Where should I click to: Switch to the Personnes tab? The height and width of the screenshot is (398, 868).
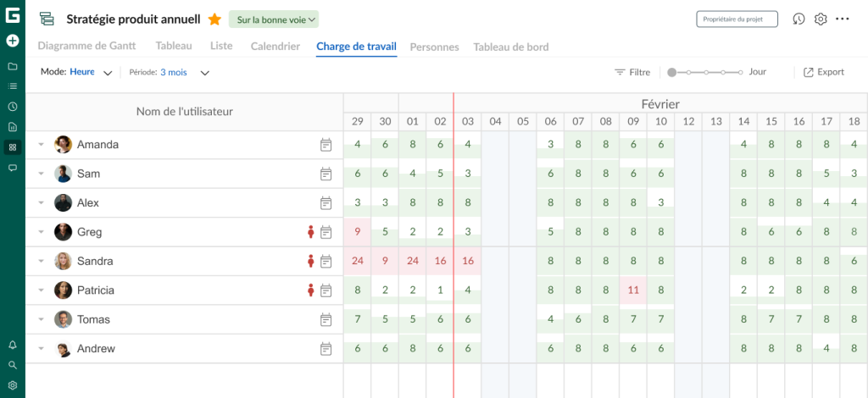(435, 47)
